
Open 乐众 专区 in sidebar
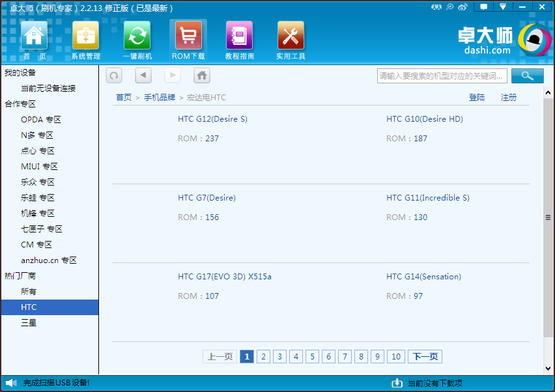click(50, 182)
